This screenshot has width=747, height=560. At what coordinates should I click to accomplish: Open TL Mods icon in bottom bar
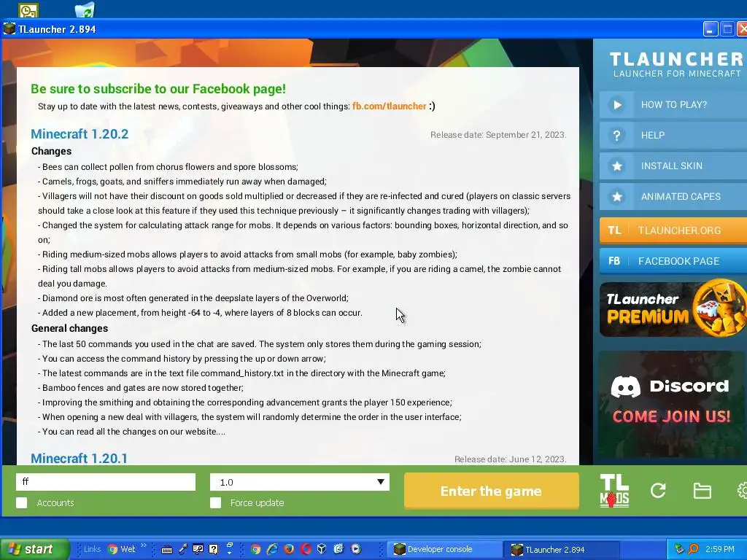click(x=614, y=491)
